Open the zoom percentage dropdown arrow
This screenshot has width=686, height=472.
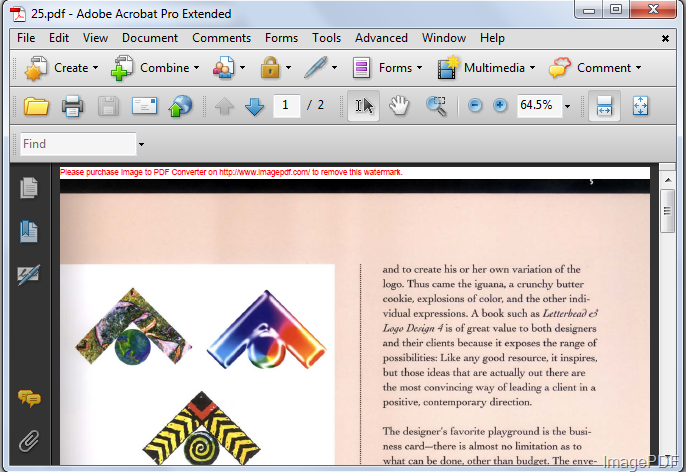[x=567, y=106]
